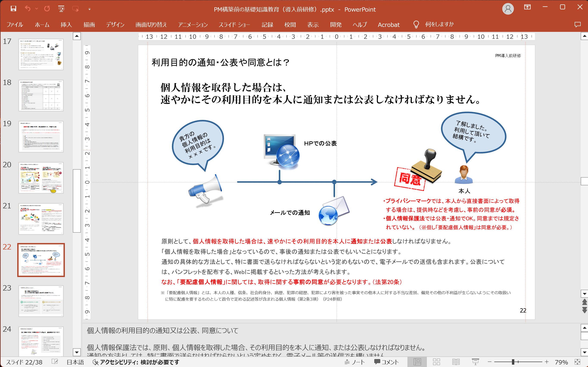Open the Undo history dropdown arrow
The height and width of the screenshot is (367, 588).
coord(37,9)
